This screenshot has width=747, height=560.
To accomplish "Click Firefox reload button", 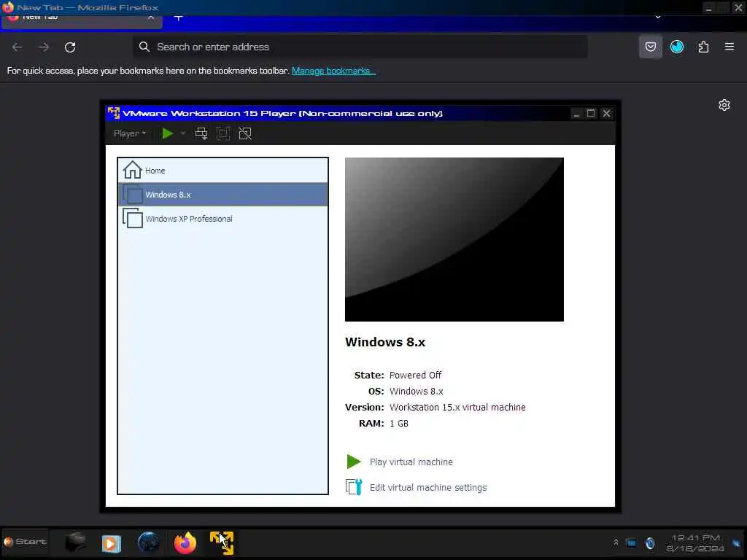I will click(70, 47).
